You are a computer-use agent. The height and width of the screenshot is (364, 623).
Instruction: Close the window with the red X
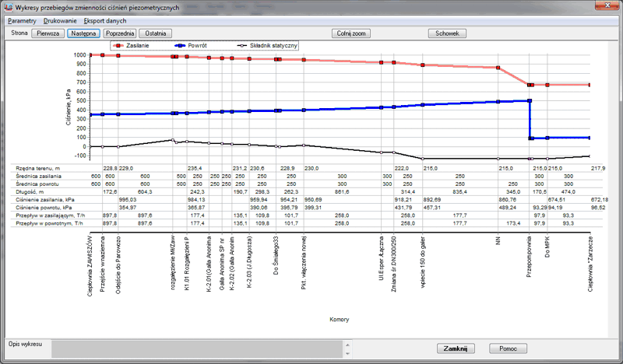(607, 5)
